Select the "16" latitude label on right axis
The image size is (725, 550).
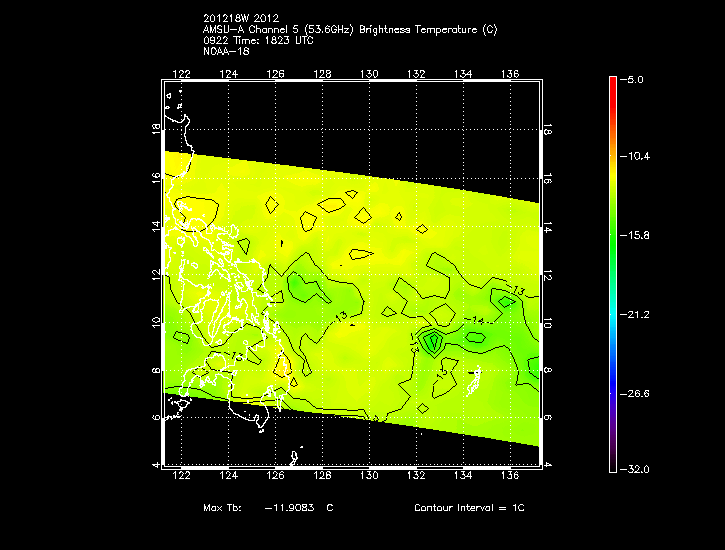point(547,178)
